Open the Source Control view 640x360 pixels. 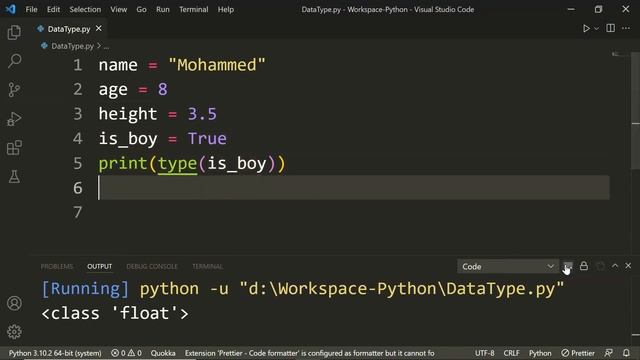click(14, 90)
